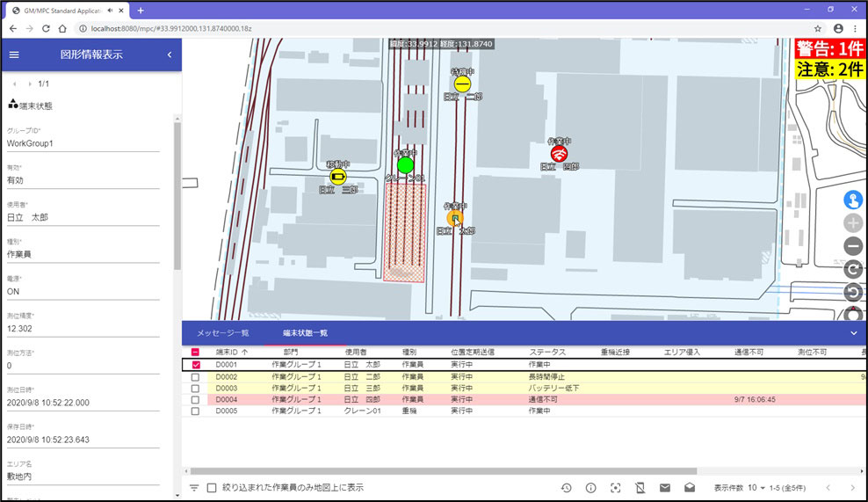Click the history clock icon in bottom toolbar
This screenshot has height=502, width=868.
pos(567,488)
